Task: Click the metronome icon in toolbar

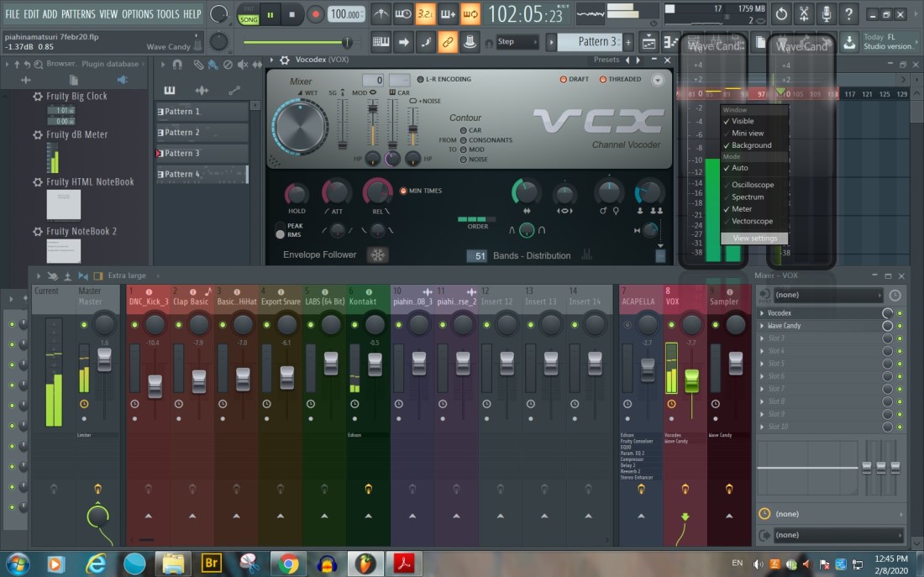Action: [381, 14]
